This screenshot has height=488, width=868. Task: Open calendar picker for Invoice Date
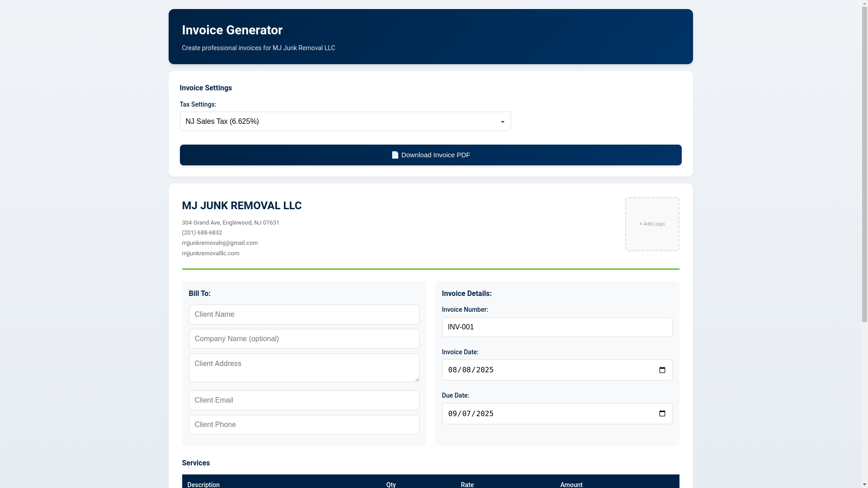[662, 370]
